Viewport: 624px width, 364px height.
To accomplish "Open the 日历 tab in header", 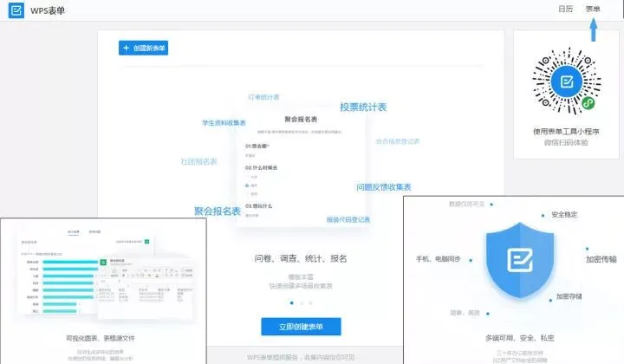I will [x=565, y=10].
